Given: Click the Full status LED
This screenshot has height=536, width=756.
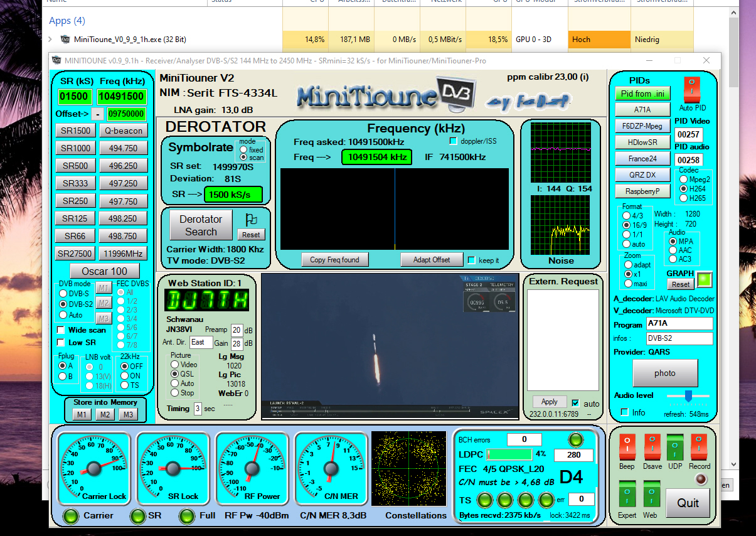Looking at the screenshot, I should 187,516.
